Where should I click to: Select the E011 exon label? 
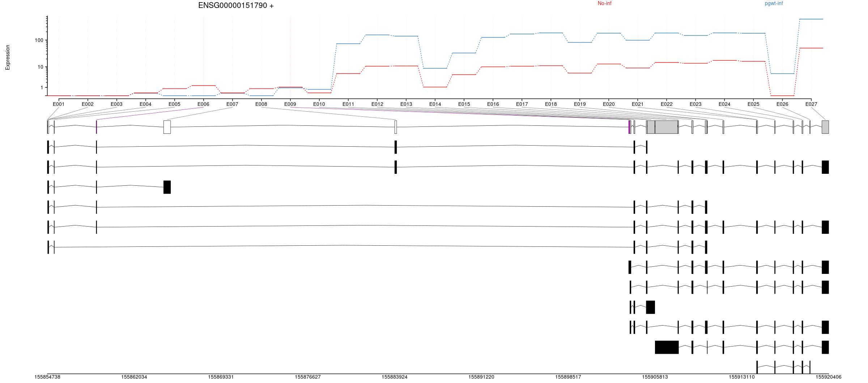pyautogui.click(x=348, y=104)
